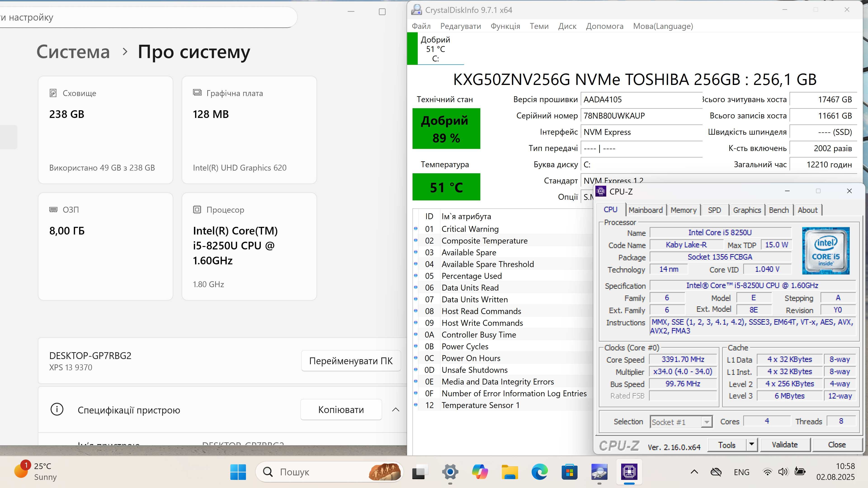868x488 pixels.
Task: Show hidden tray icons chevron
Action: (x=694, y=472)
